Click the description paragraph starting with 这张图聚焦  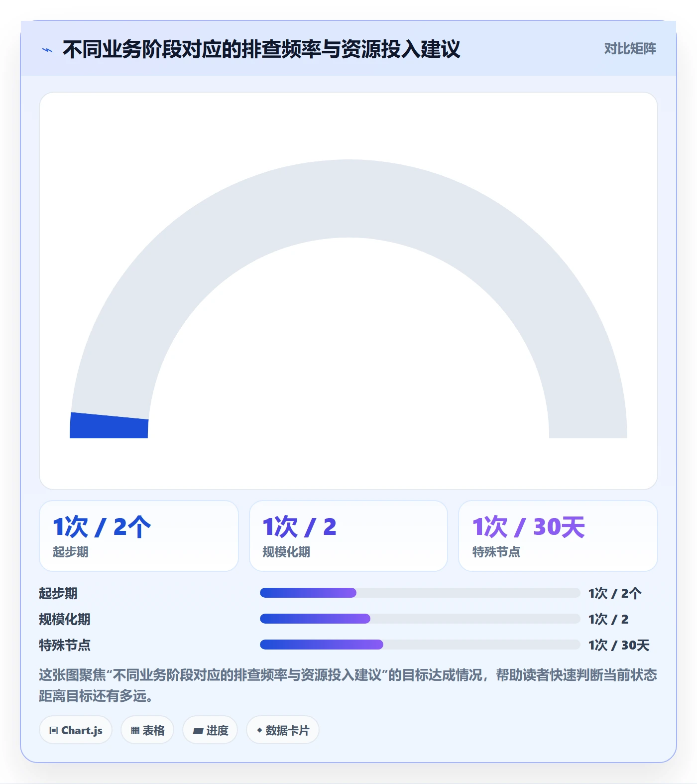pos(348,685)
